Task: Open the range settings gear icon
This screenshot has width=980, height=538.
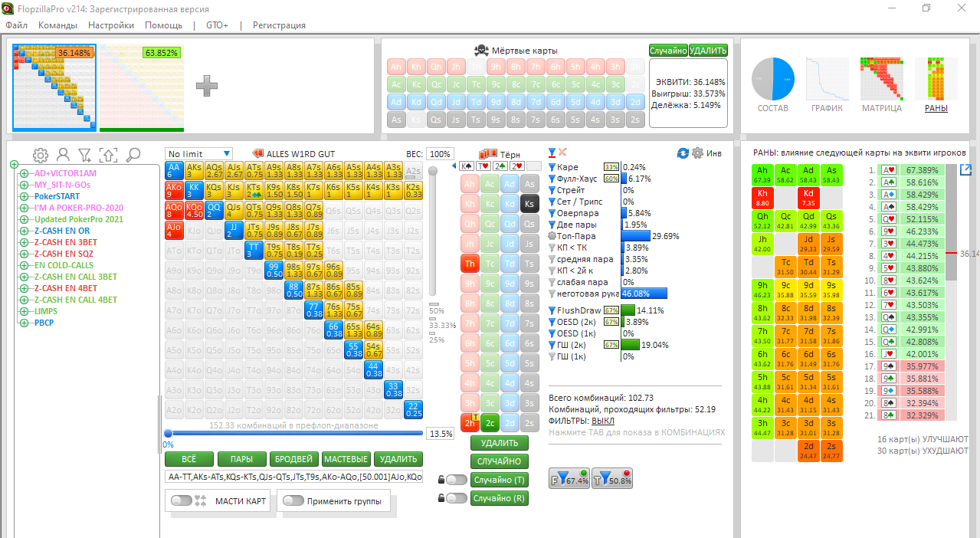Action: click(40, 155)
